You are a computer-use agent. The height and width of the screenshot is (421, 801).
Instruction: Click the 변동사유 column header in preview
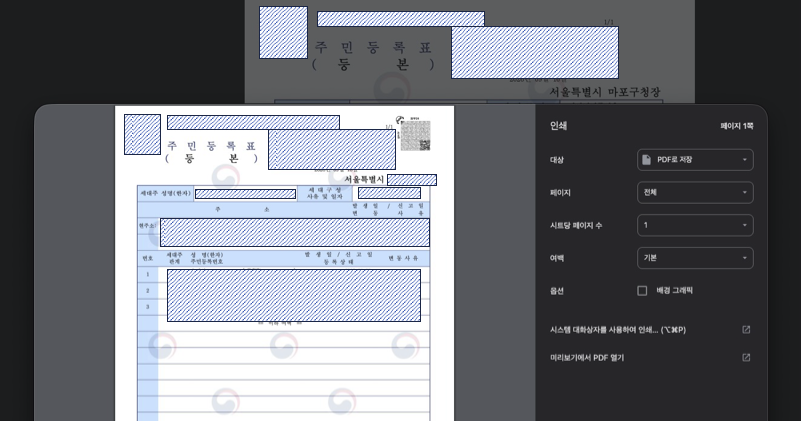point(403,258)
